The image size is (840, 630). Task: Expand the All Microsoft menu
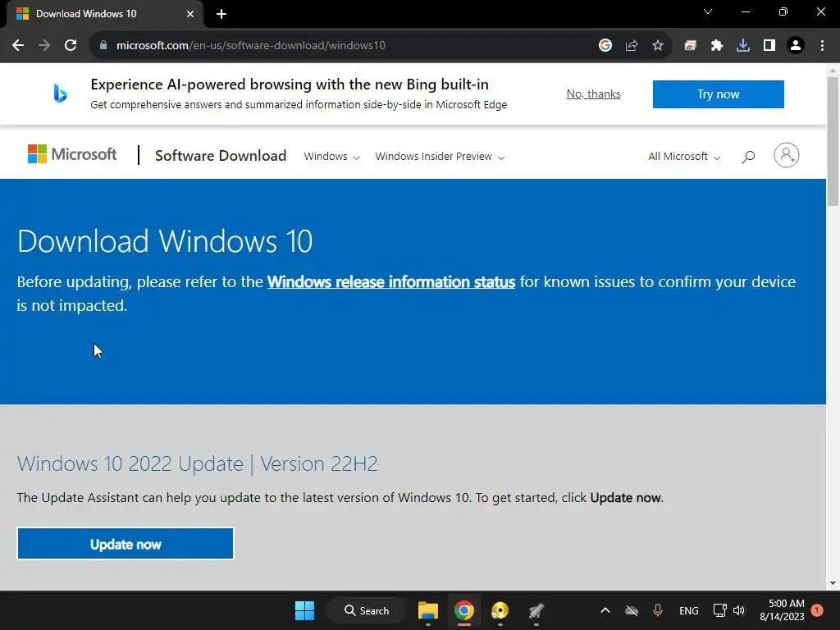pos(684,157)
